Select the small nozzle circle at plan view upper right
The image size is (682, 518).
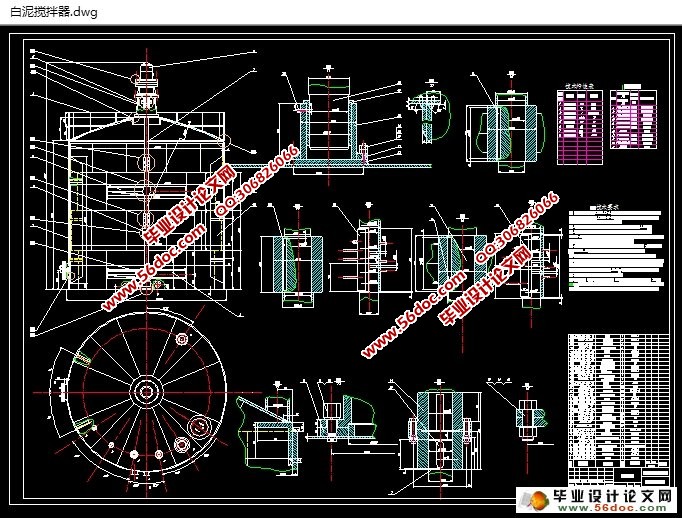(181, 339)
